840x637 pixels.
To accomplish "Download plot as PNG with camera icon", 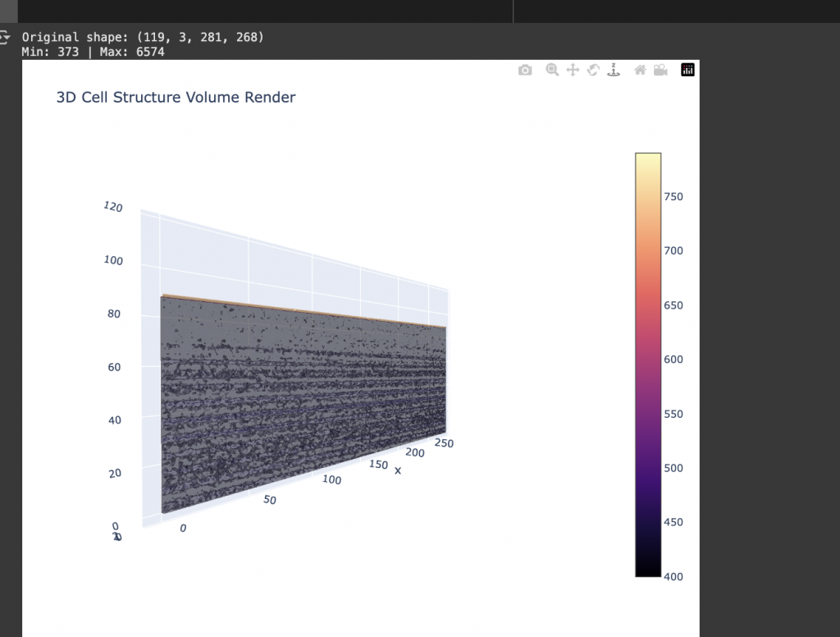I will (525, 71).
